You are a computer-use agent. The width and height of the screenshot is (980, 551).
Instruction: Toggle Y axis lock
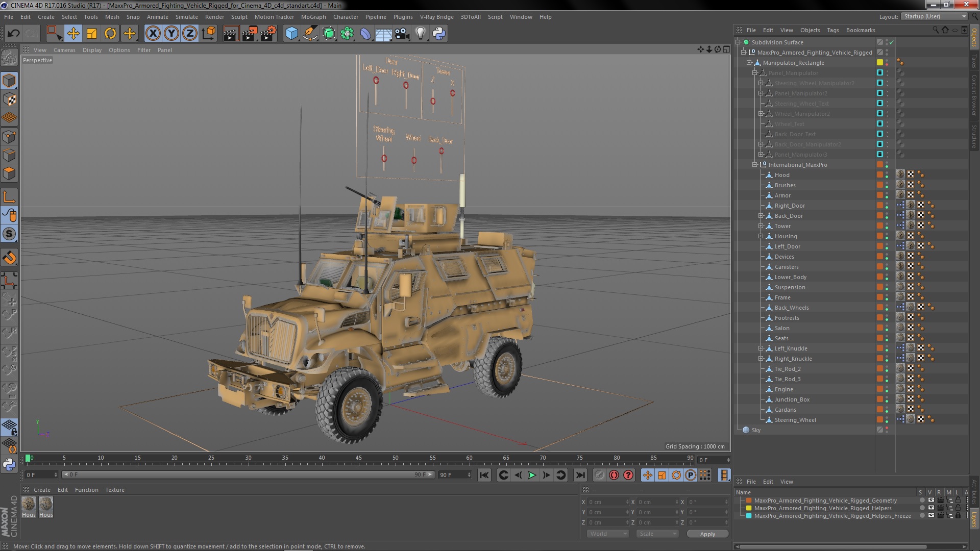coord(171,34)
